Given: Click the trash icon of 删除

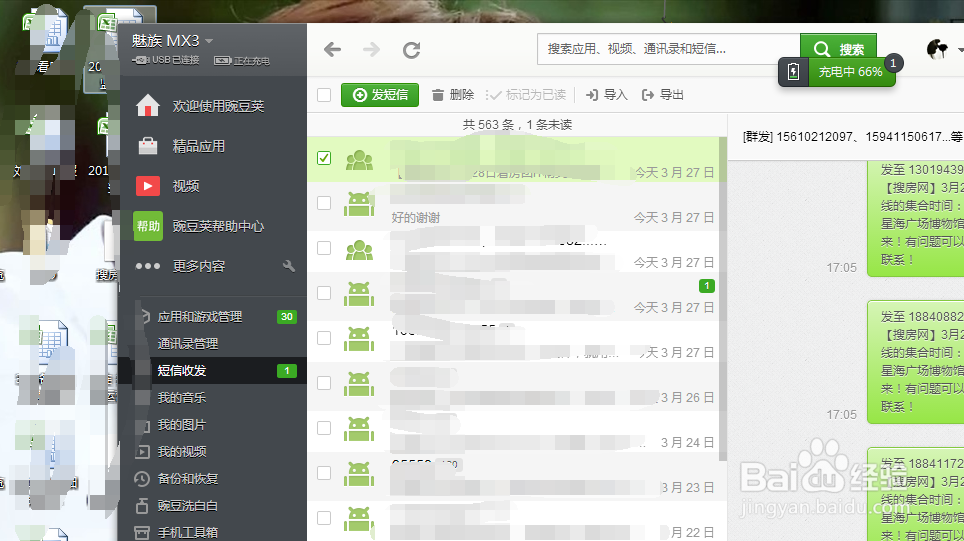Looking at the screenshot, I should click(x=438, y=95).
